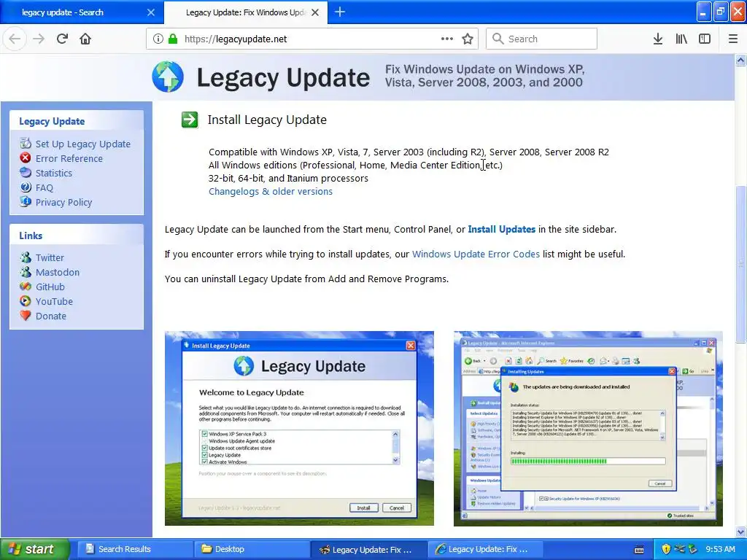Bookmark this page with the star icon
This screenshot has width=747, height=560.
click(468, 39)
